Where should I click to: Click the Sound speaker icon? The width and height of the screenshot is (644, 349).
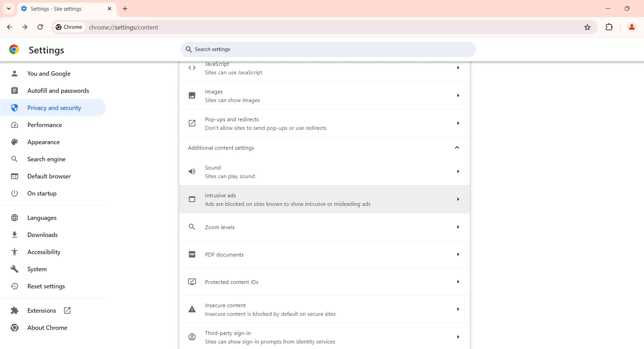pyautogui.click(x=192, y=172)
